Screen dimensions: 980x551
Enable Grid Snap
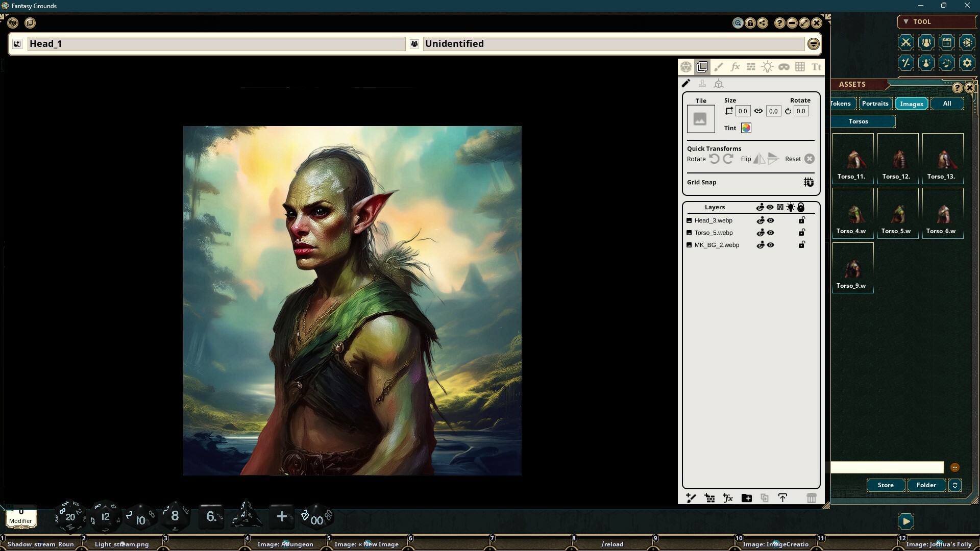click(x=808, y=182)
